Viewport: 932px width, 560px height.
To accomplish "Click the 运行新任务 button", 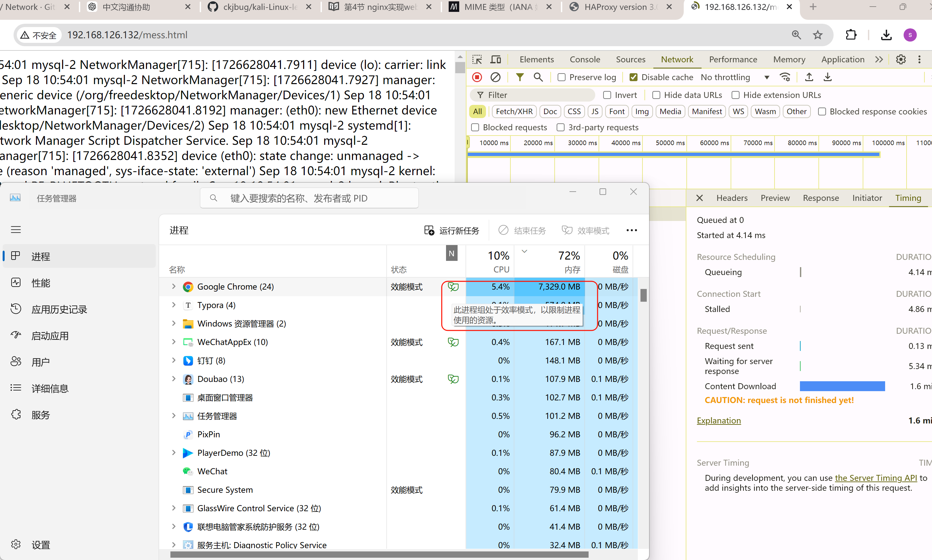I will [452, 230].
